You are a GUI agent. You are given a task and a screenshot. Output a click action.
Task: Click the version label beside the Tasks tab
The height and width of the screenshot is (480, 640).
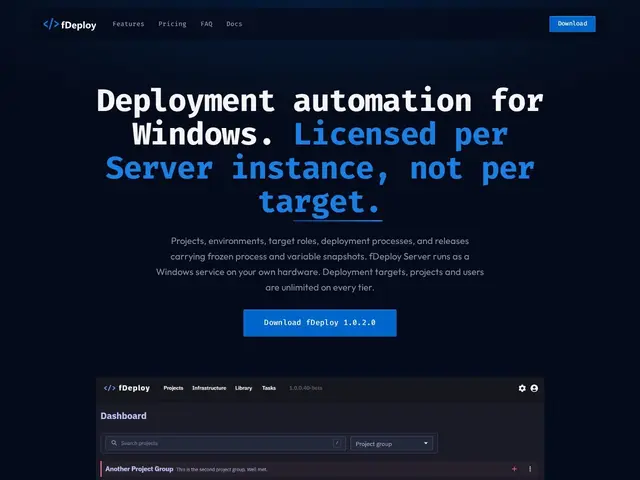[x=306, y=388]
